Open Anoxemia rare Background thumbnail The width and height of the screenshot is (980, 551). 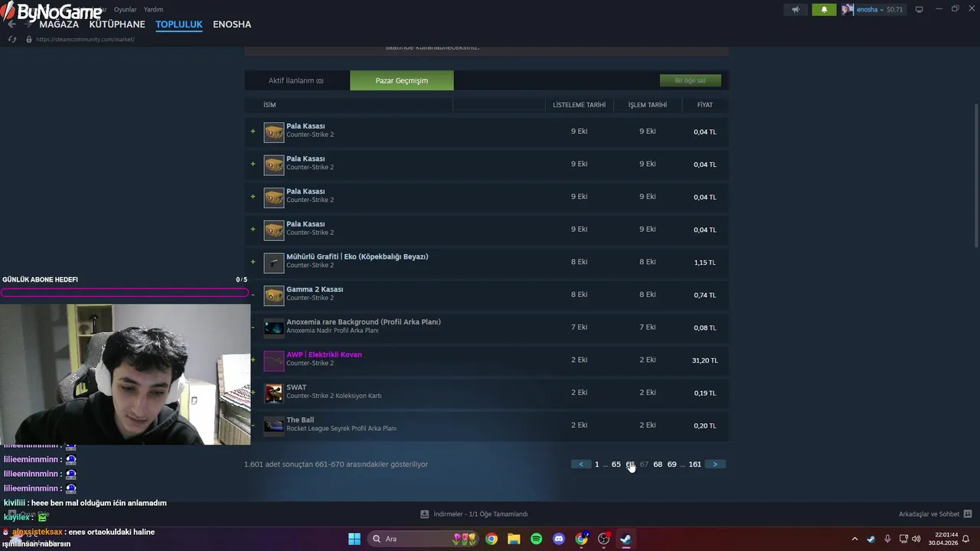(274, 328)
